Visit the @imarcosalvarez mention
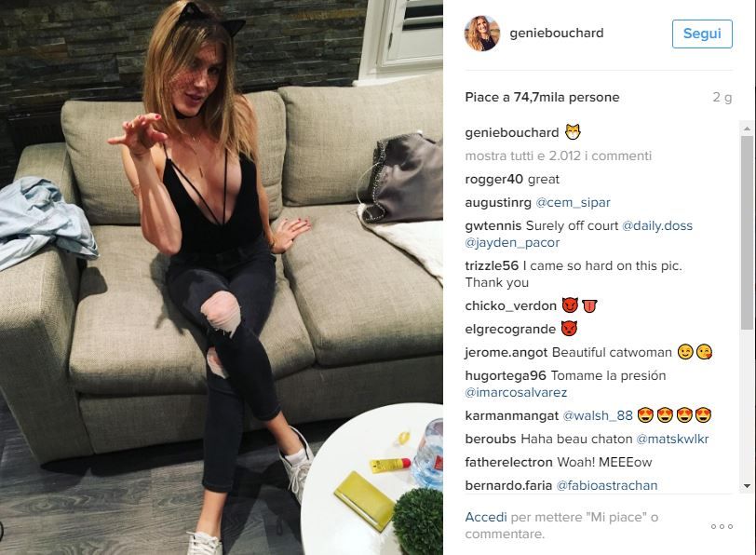This screenshot has height=555, width=756. coord(516,392)
